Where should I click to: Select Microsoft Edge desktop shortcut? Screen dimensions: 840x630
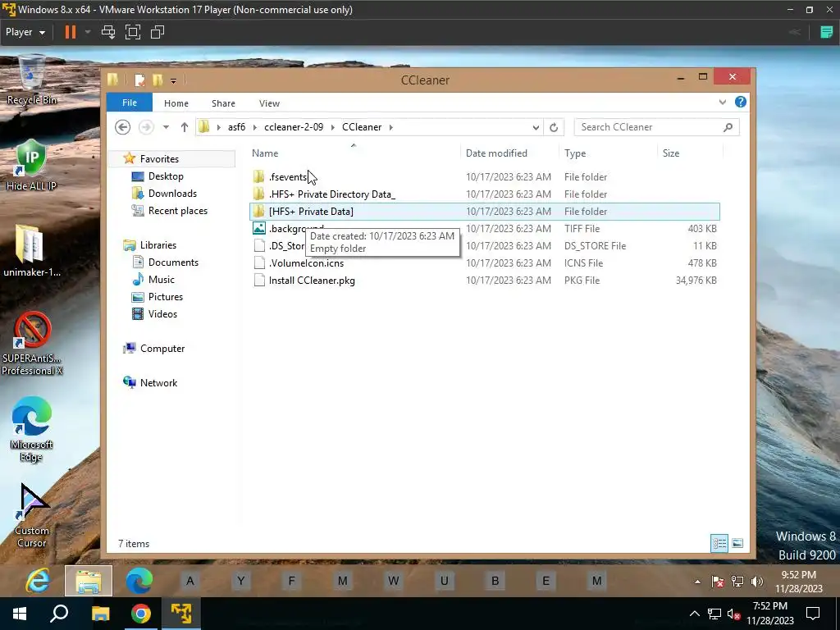coord(32,430)
